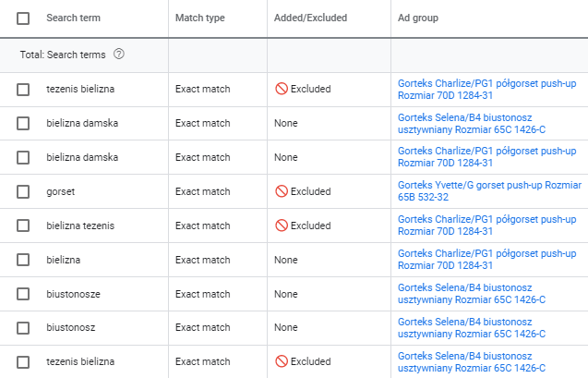588x378 pixels.
Task: Click the Added/Excluded column header
Action: point(310,18)
